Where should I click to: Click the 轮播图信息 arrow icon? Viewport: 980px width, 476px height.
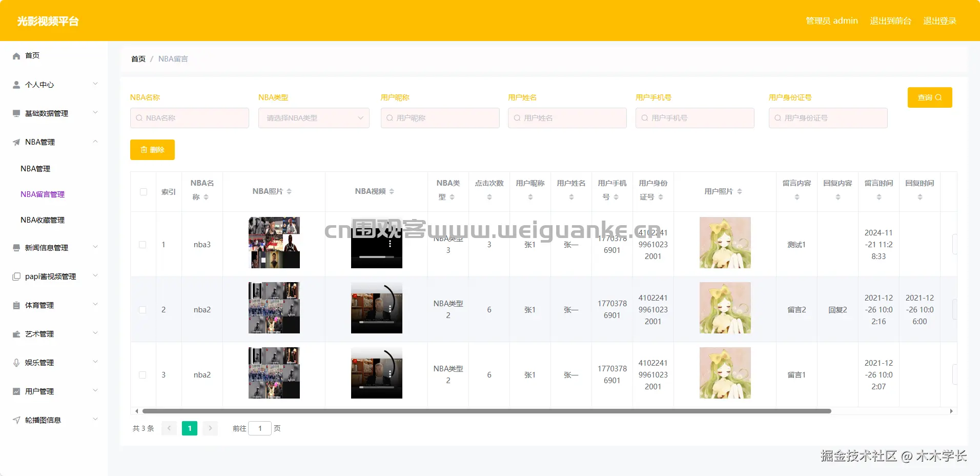16,420
